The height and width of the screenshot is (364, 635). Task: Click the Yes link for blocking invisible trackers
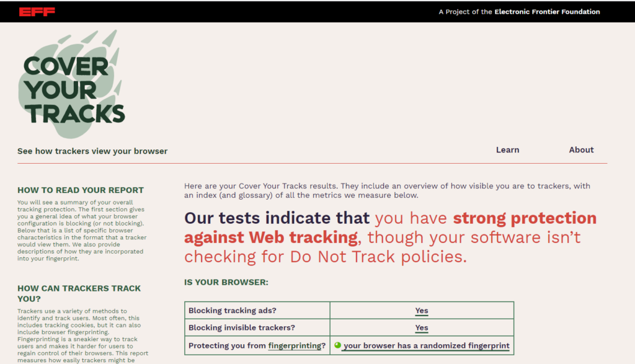pyautogui.click(x=422, y=327)
